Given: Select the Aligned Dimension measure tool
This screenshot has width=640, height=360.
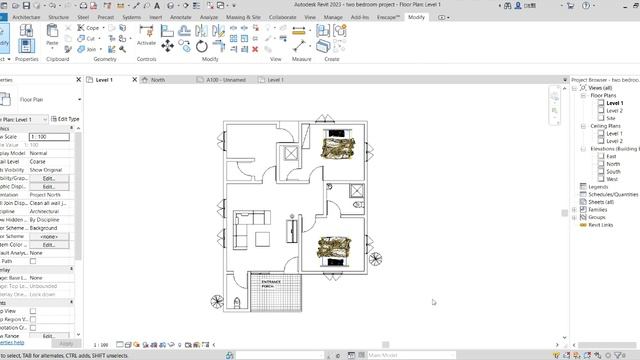Looking at the screenshot, I should click(299, 31).
